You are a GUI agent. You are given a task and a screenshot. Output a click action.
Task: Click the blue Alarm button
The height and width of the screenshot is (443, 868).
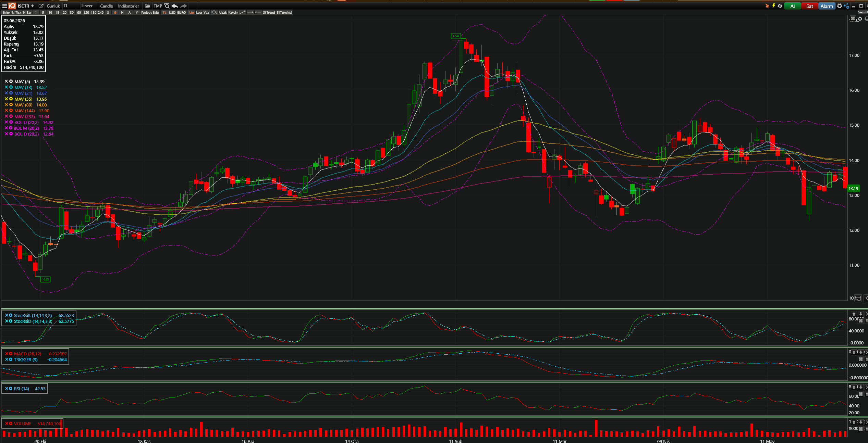click(827, 6)
